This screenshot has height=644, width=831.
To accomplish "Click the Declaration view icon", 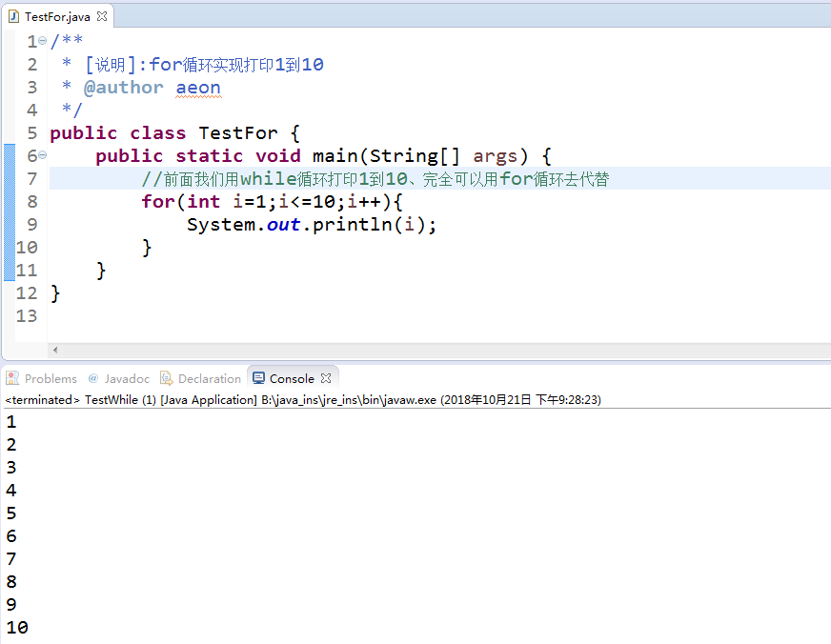I will [x=167, y=378].
